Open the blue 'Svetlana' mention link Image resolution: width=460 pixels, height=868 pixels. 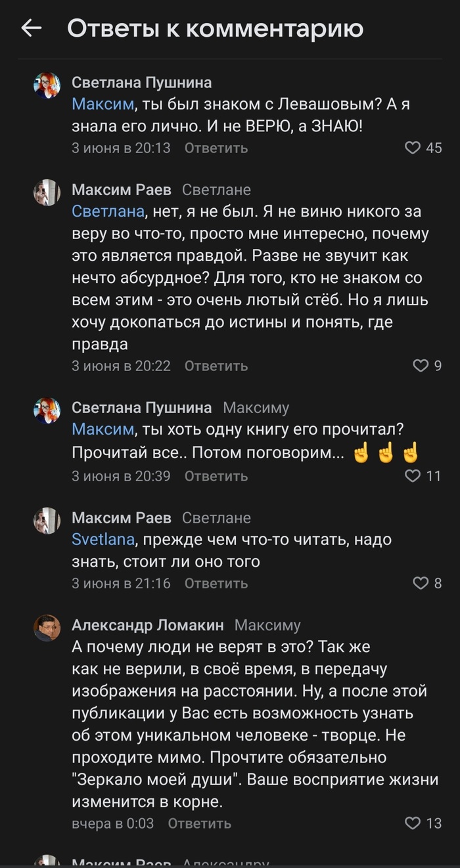103,540
